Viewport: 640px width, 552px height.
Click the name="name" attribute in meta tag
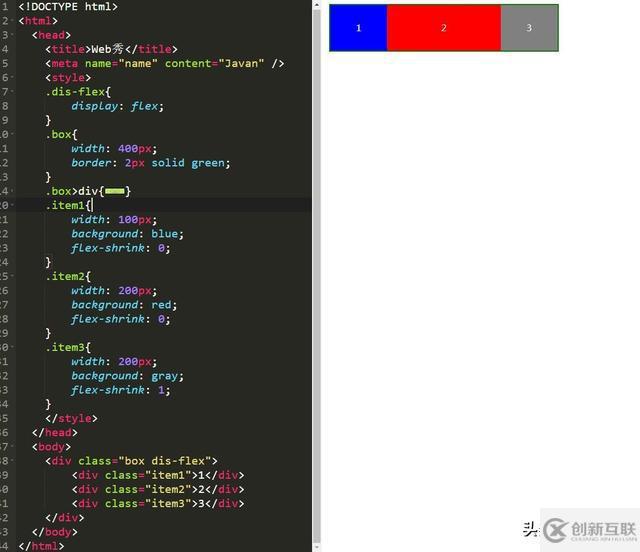click(x=121, y=63)
